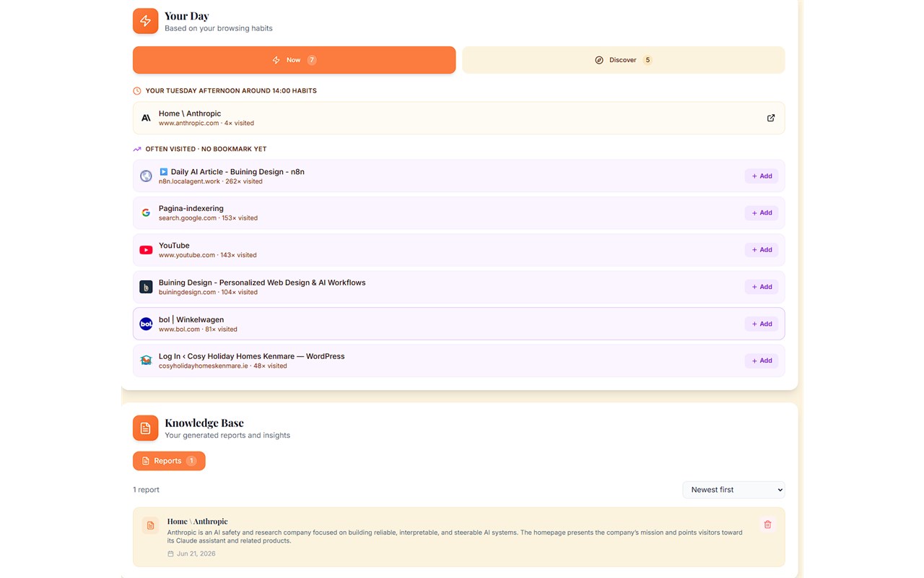Add Pagina-indexering as a bookmark
The image size is (924, 578).
pyautogui.click(x=762, y=213)
